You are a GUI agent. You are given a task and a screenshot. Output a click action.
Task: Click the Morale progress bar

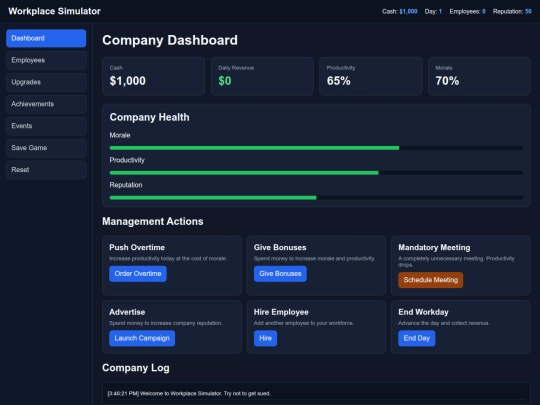tap(316, 148)
